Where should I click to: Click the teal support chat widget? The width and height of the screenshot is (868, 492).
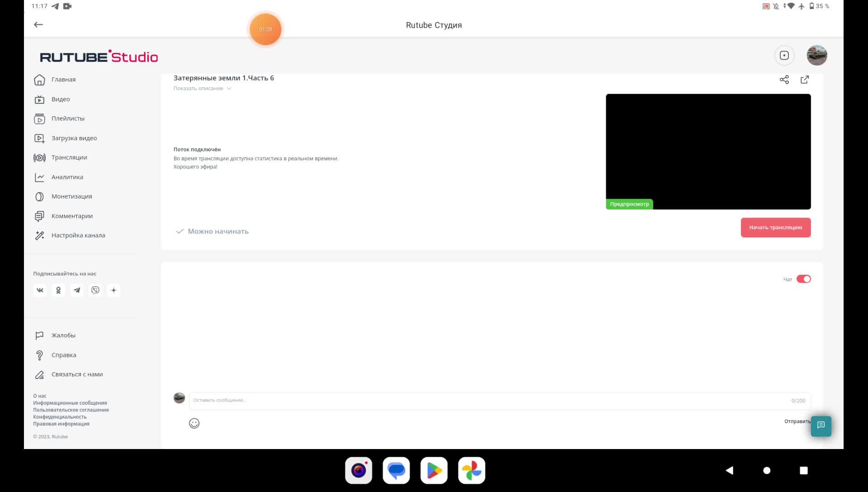(821, 426)
